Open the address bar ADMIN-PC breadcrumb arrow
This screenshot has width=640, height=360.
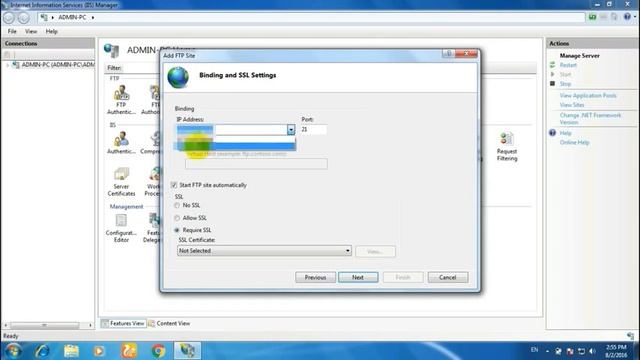93,18
